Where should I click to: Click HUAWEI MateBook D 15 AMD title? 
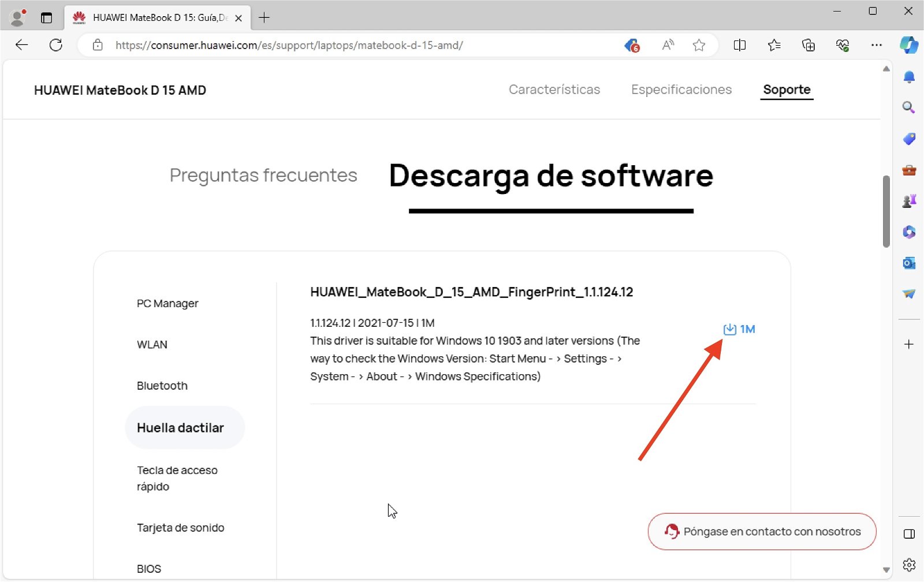(x=120, y=90)
